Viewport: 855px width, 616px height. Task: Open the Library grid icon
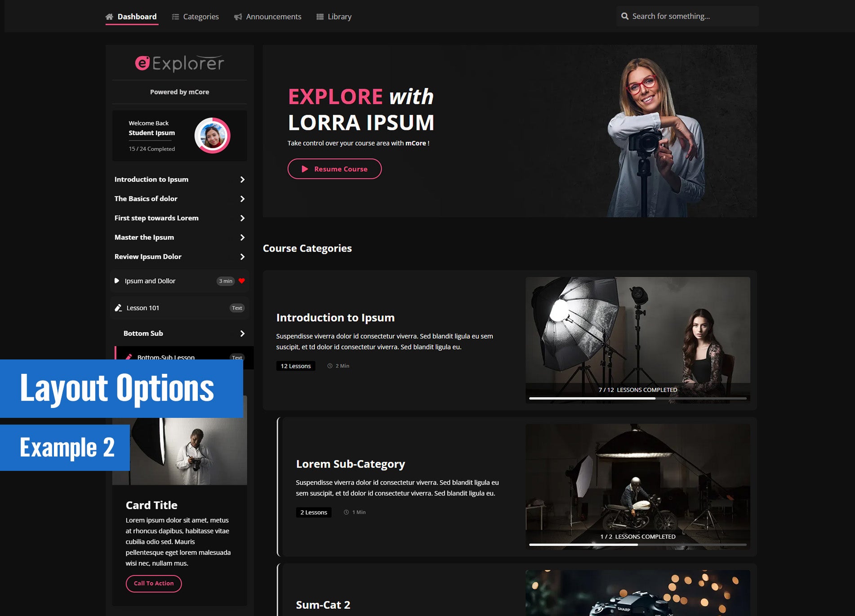click(320, 16)
